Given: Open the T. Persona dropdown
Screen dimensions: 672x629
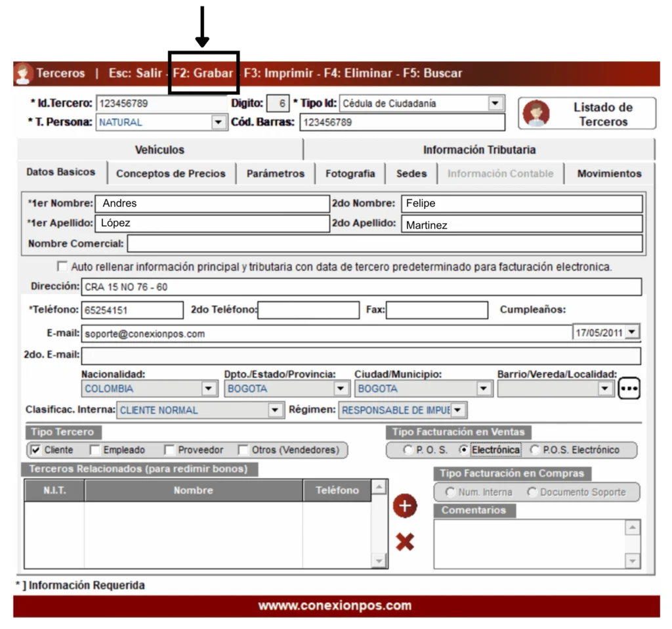Looking at the screenshot, I should coord(218,122).
